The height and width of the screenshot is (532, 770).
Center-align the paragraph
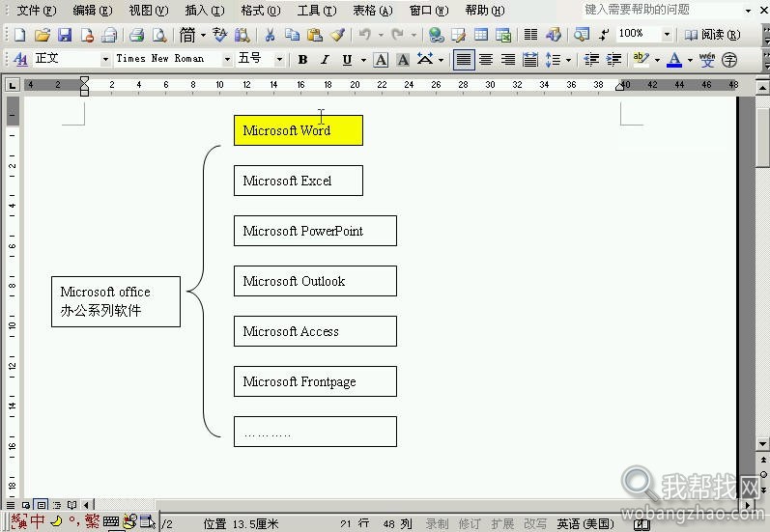[486, 60]
